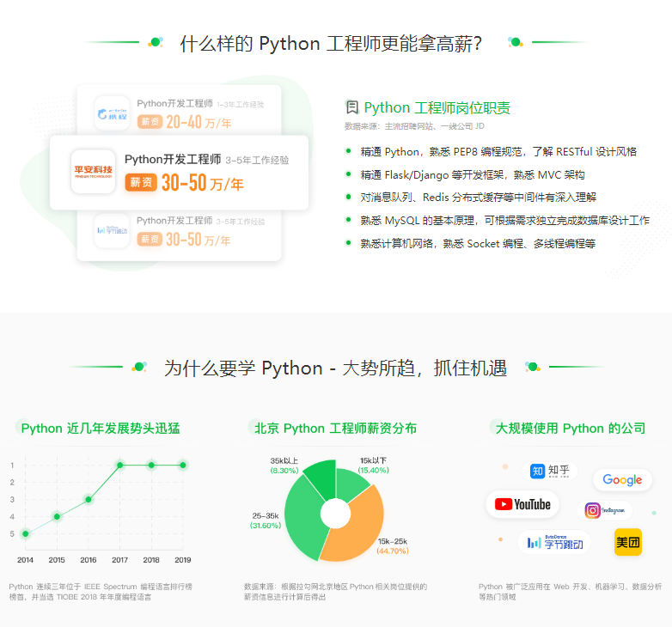Image resolution: width=672 pixels, height=627 pixels.
Task: Click the 北京 Python 工程师薪资分布 heading
Action: click(336, 429)
